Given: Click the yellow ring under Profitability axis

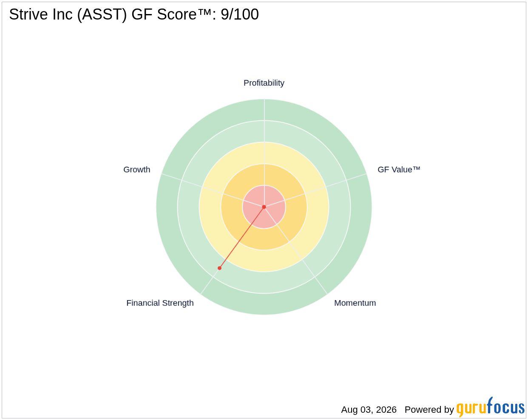Looking at the screenshot, I should (x=264, y=153).
